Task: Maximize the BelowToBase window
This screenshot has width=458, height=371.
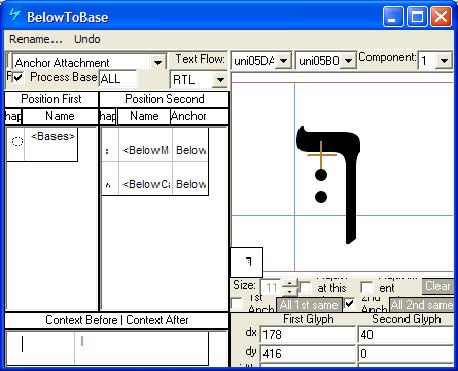Action: point(417,16)
